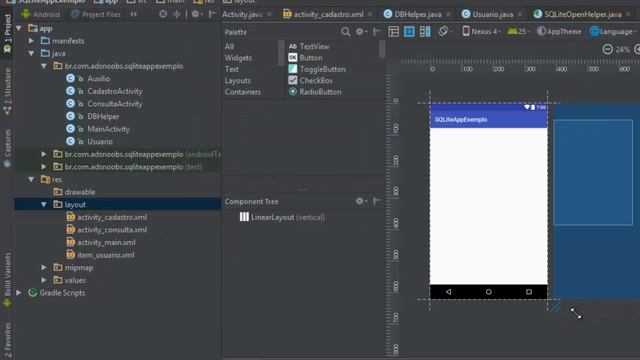Switch to the Activity.java editor tab

[242, 14]
